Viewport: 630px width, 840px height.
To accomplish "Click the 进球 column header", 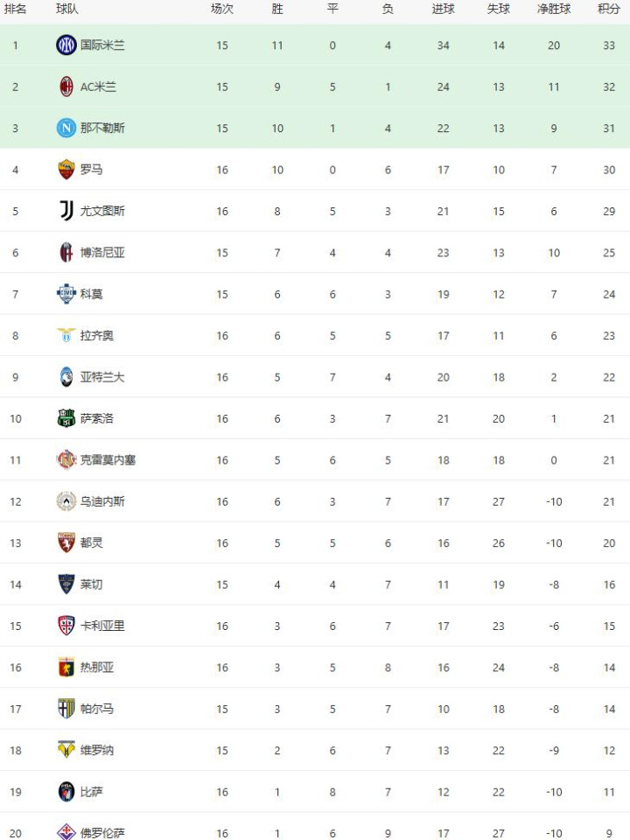I will click(x=444, y=9).
